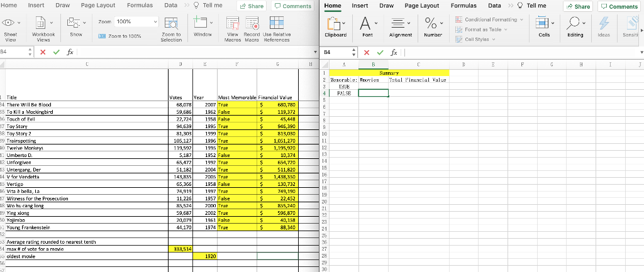Click Ideas in right window ribbon
The height and width of the screenshot is (272, 644).
tap(604, 26)
